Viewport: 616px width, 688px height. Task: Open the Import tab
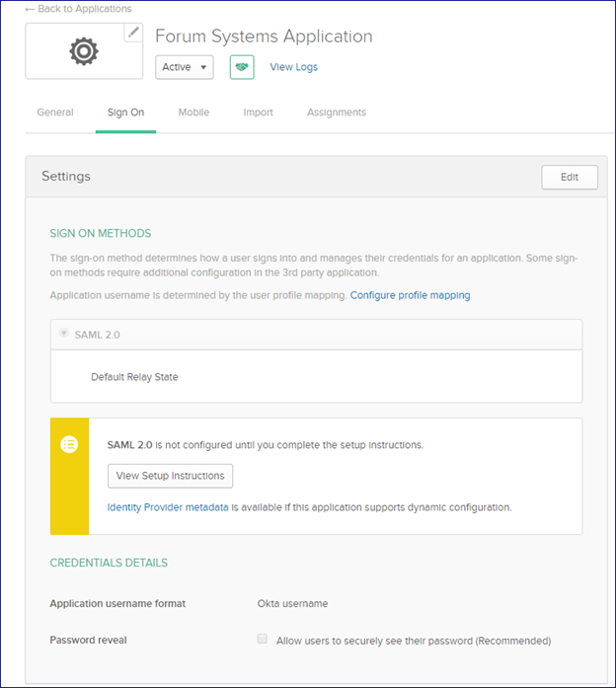[x=258, y=113]
